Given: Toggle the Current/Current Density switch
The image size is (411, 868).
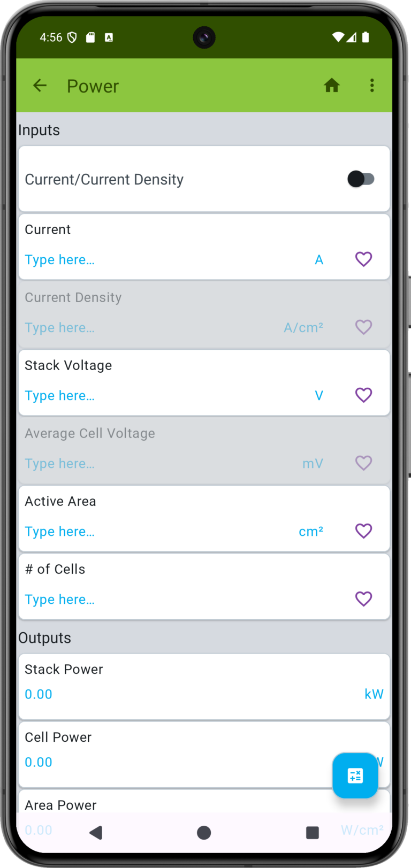Looking at the screenshot, I should (361, 179).
